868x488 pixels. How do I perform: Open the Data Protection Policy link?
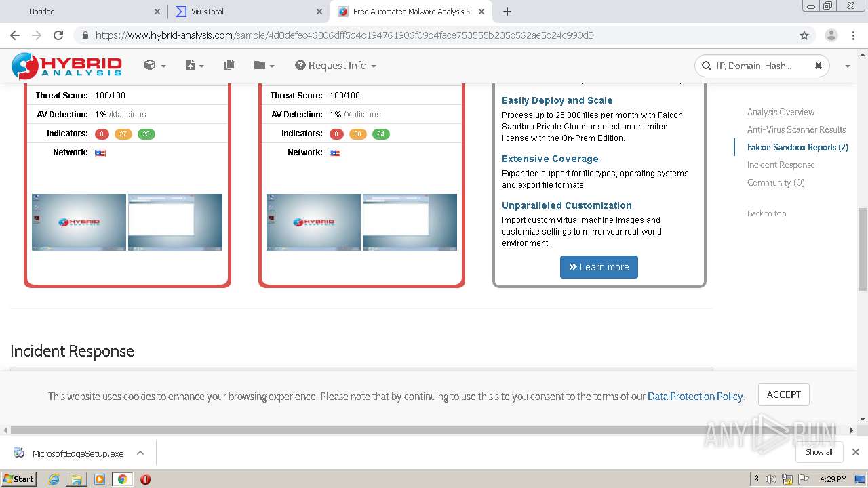click(x=695, y=396)
